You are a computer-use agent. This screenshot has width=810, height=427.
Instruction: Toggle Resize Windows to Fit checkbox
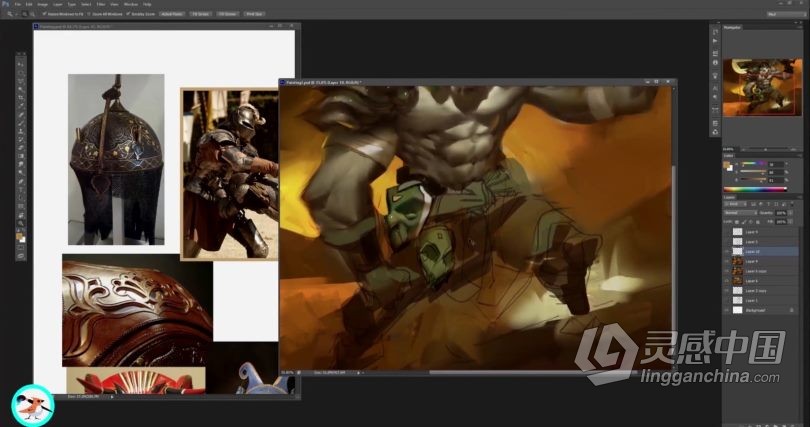coord(44,14)
